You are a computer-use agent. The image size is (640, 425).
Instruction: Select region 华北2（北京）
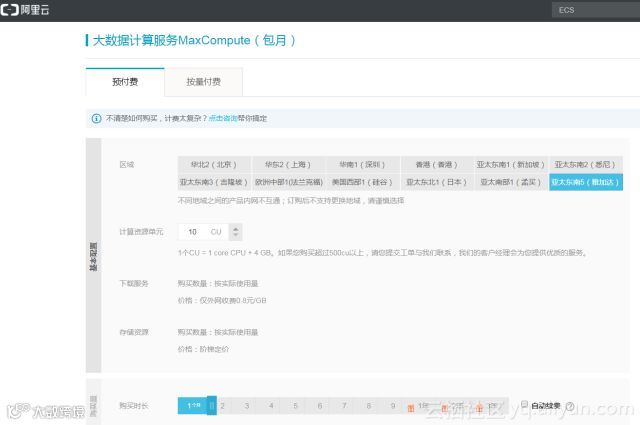(214, 165)
